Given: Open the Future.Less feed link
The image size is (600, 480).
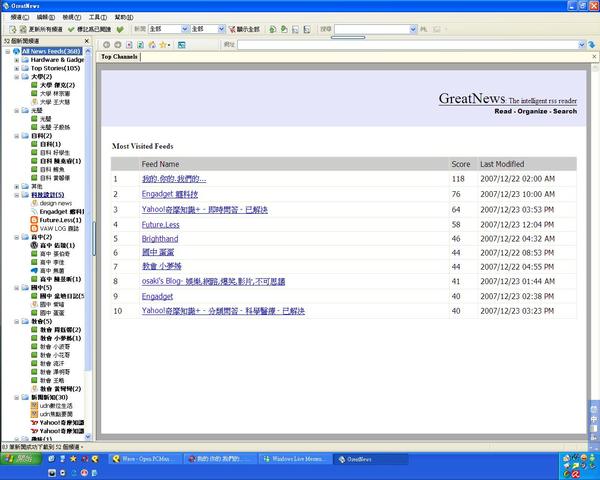Looking at the screenshot, I should click(x=160, y=225).
